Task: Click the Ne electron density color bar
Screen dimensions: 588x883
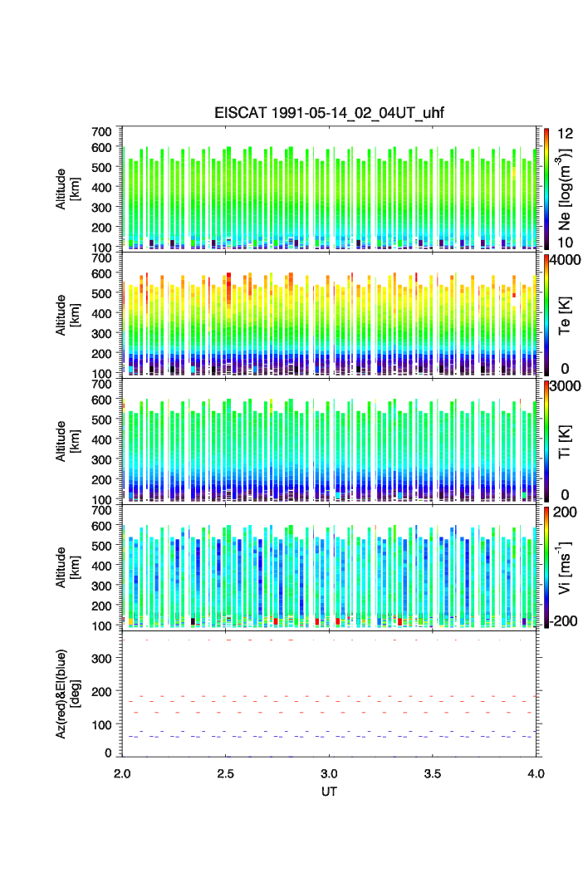Action: click(x=546, y=188)
